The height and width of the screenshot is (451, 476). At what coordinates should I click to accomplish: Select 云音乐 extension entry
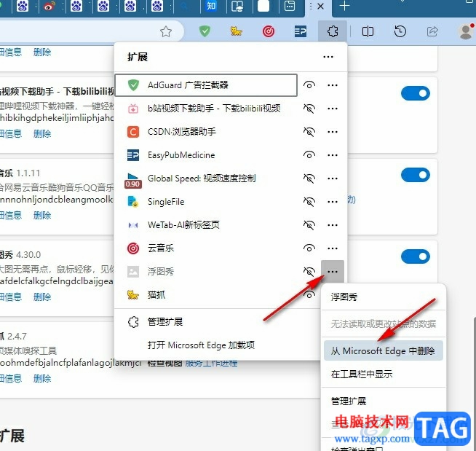206,248
